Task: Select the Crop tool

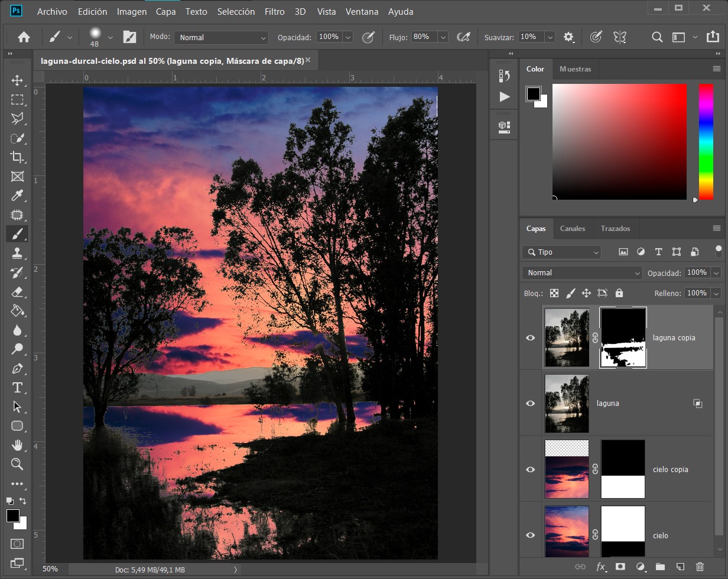Action: (x=17, y=157)
